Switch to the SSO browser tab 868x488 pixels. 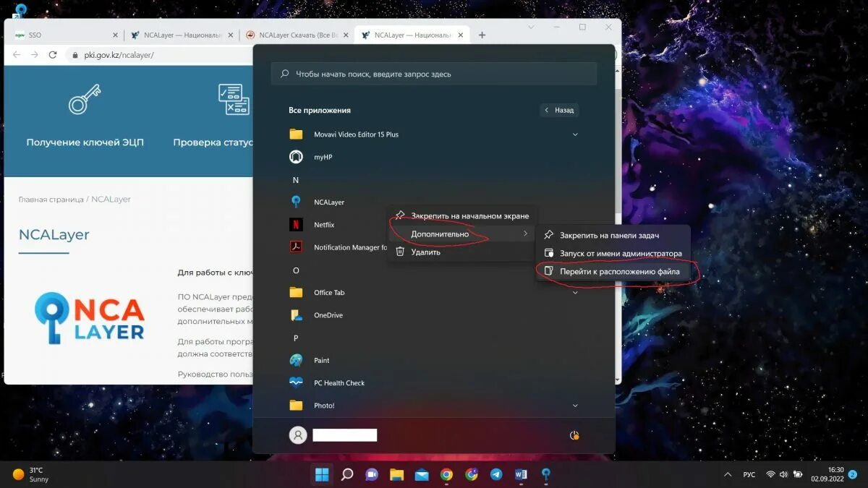pos(65,35)
